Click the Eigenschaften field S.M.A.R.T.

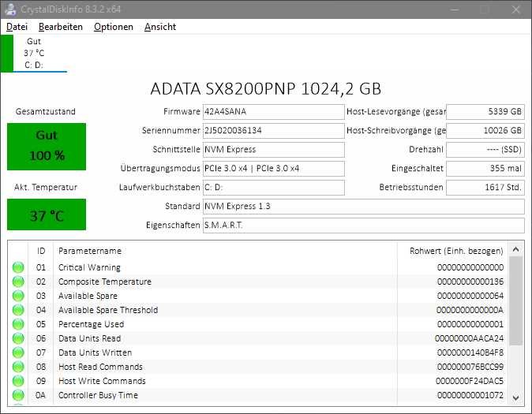click(364, 226)
